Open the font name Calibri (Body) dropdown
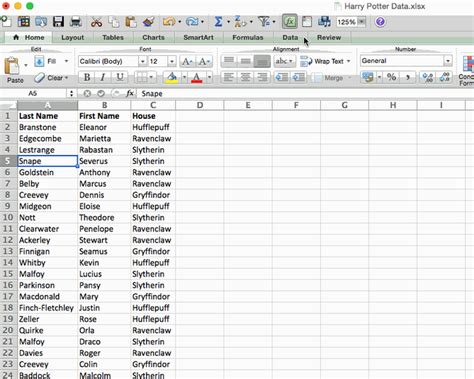This screenshot has height=379, width=474. tap(142, 61)
